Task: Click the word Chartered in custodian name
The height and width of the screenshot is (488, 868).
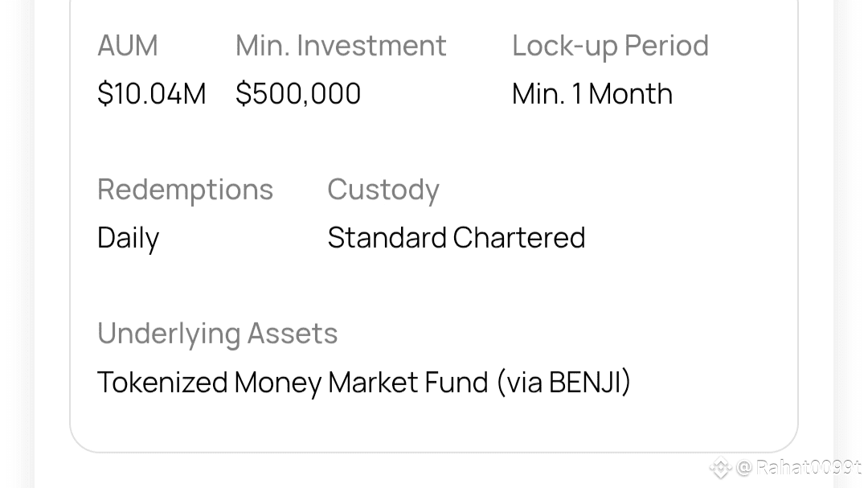Action: pos(519,238)
